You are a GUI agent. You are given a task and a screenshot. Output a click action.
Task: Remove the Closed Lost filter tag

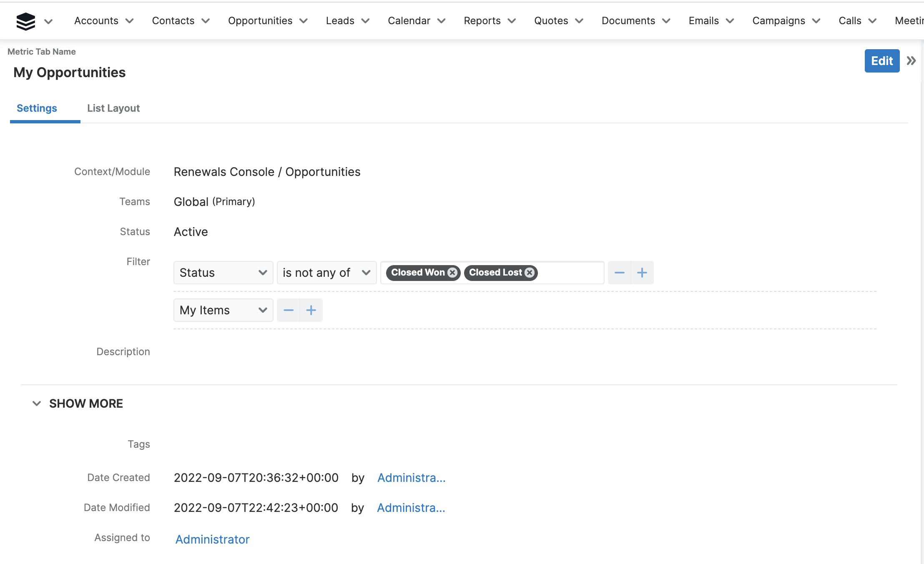530,273
